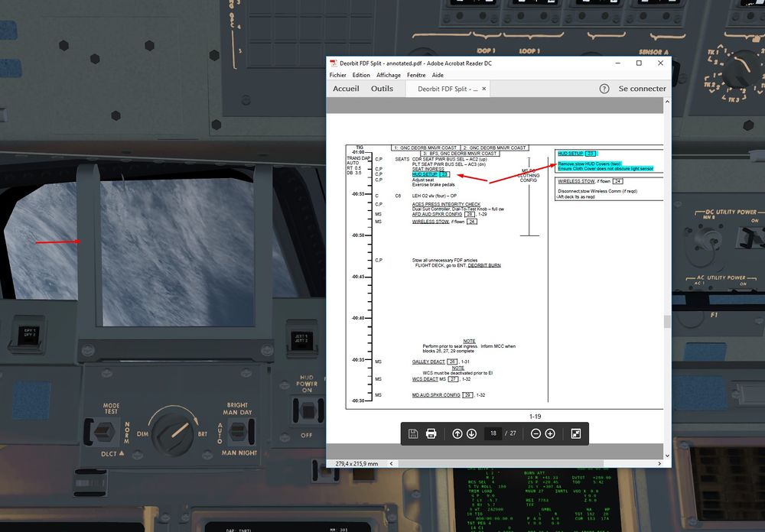Screen dimensions: 765x532
Task: Click the vertical scrollbar down arrow in Acrobat
Action: (x=667, y=456)
